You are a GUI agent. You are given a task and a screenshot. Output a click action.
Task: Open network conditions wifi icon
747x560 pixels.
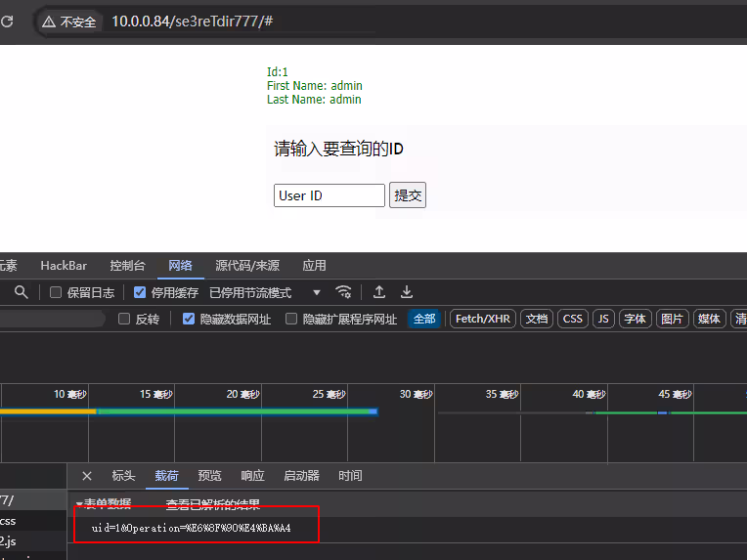(x=343, y=292)
